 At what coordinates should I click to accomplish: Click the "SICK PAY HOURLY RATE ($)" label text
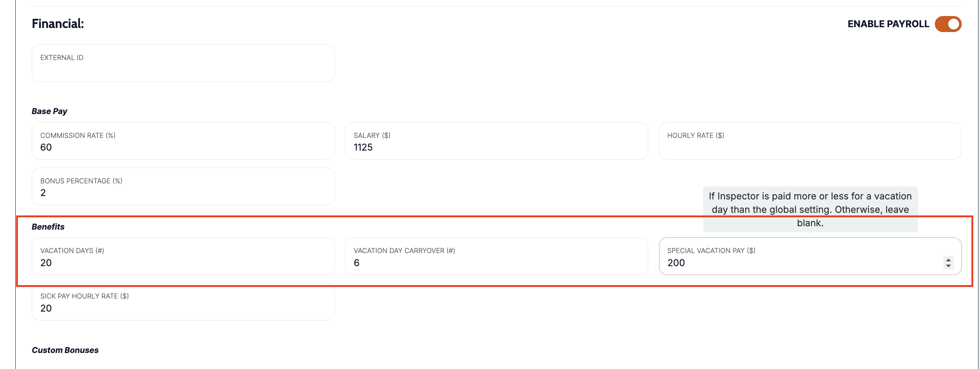click(84, 296)
